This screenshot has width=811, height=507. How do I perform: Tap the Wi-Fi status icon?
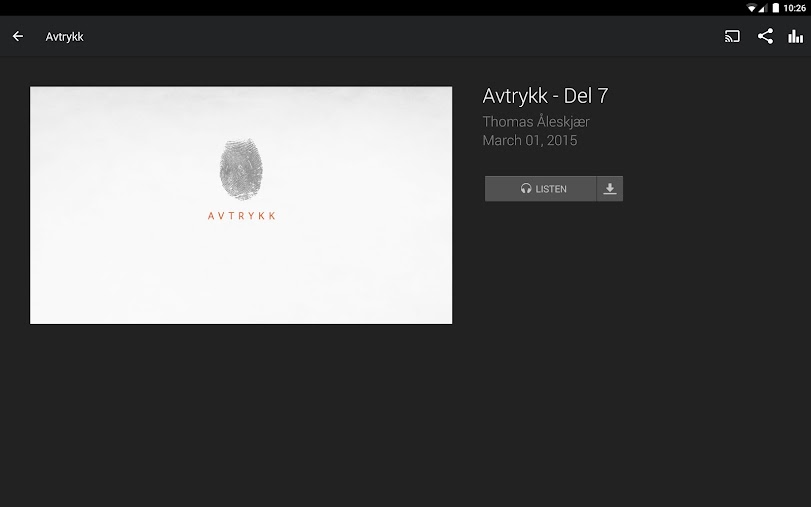[x=751, y=8]
